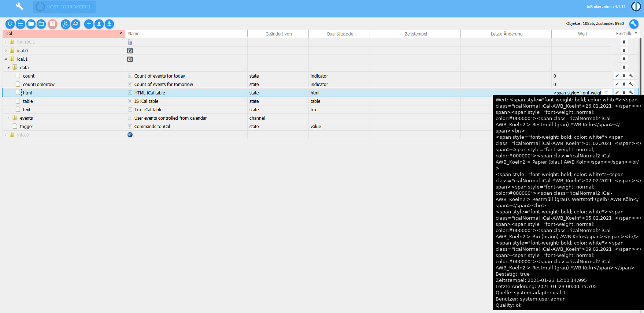The image size is (644, 313).
Task: Collapse all nodes with filled folder icon
Action: pos(31,24)
